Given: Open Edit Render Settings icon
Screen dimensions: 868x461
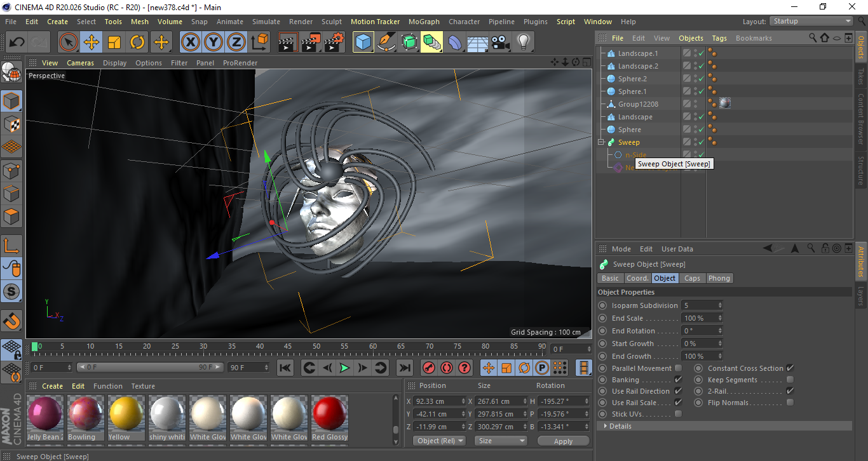Looking at the screenshot, I should (x=334, y=43).
